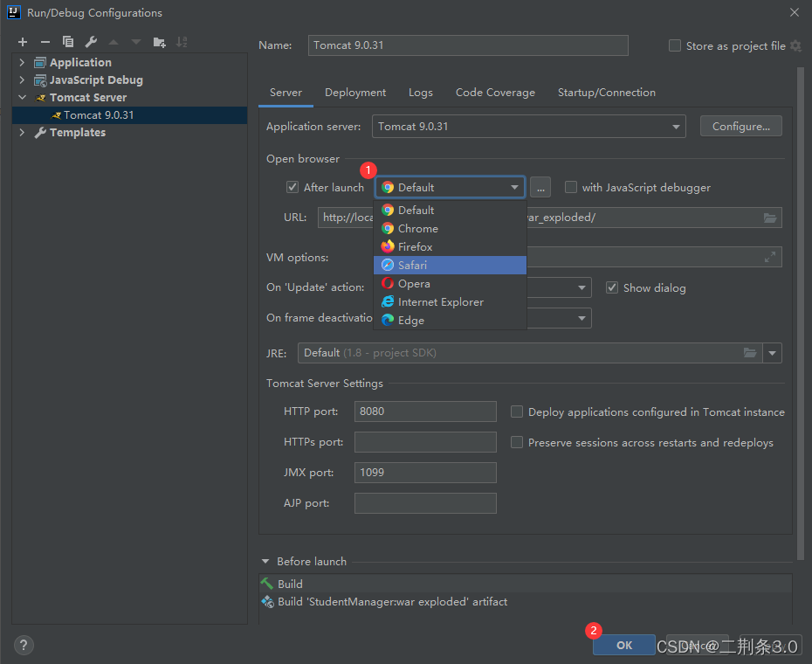Copy configuration using the duplicate icon

68,42
